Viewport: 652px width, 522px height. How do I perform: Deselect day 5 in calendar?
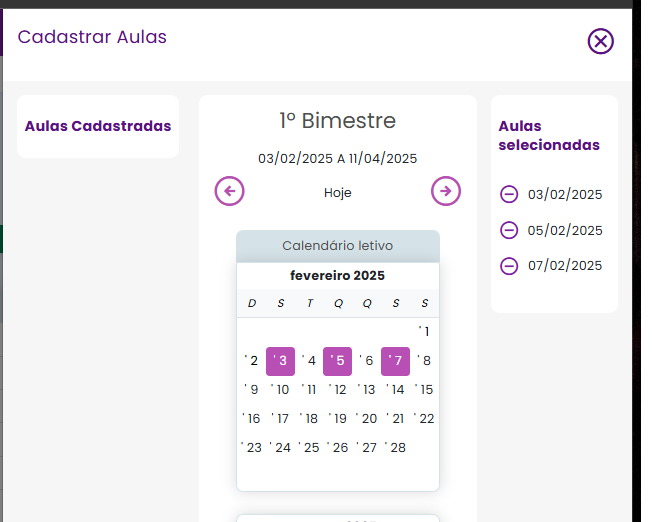(338, 361)
